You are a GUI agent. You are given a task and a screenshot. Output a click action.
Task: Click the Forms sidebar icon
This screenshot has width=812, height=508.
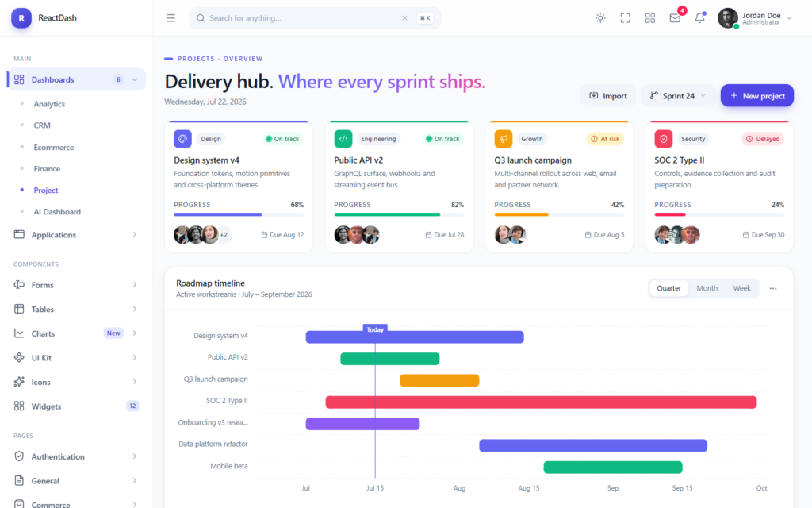pyautogui.click(x=19, y=285)
